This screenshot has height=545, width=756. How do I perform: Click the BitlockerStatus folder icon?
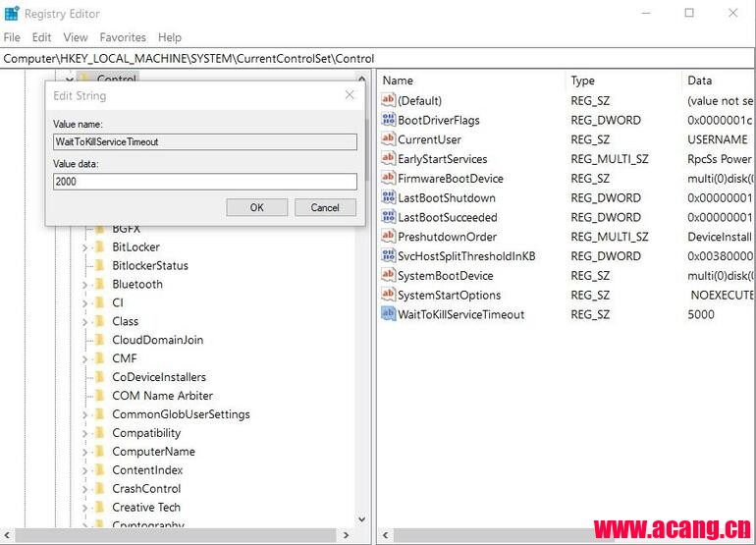tap(100, 265)
